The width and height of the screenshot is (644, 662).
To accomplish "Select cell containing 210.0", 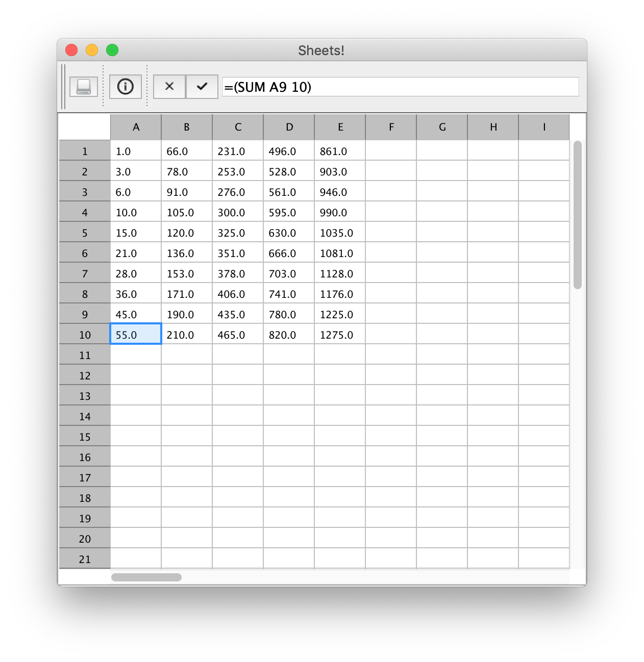I will coord(187,335).
